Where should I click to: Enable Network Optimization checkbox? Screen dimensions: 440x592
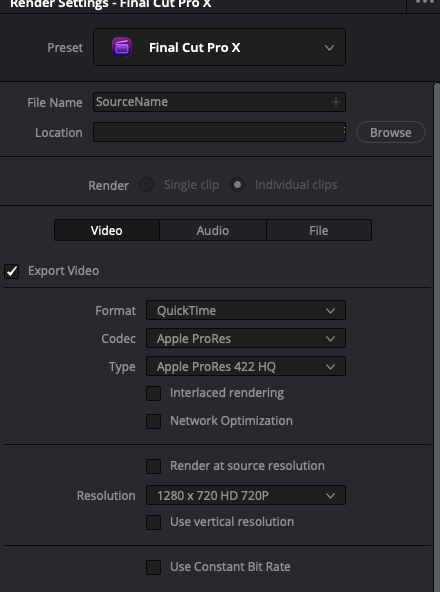click(153, 421)
